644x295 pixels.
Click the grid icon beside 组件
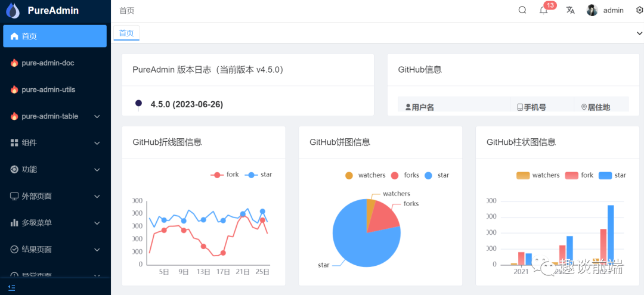click(x=14, y=143)
